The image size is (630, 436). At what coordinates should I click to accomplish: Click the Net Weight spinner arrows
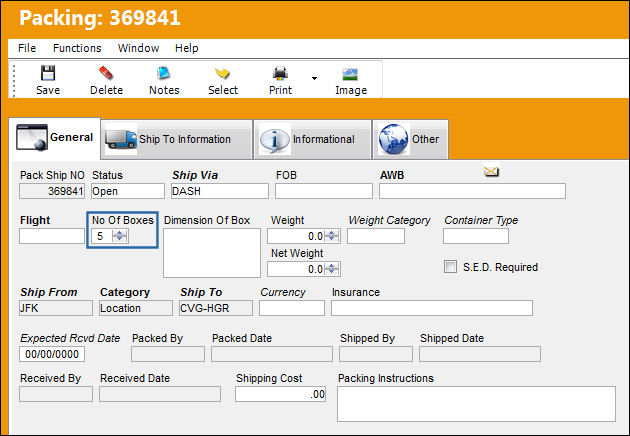332,269
